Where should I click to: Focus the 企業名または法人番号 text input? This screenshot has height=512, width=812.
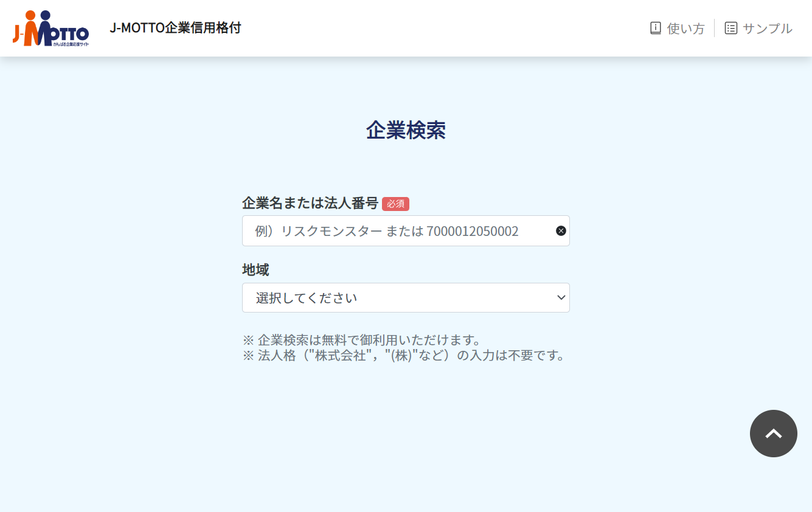395,230
